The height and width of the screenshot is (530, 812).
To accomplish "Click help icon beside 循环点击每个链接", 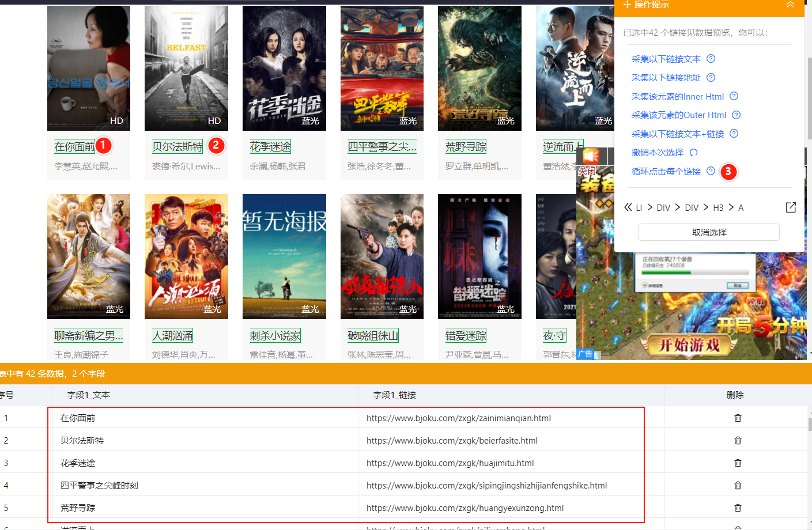I will point(711,171).
